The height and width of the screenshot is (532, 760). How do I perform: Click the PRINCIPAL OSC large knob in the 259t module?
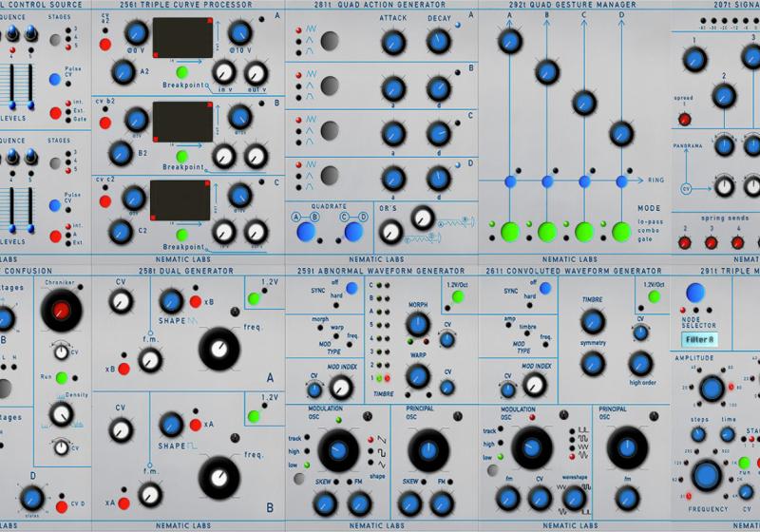click(x=428, y=450)
